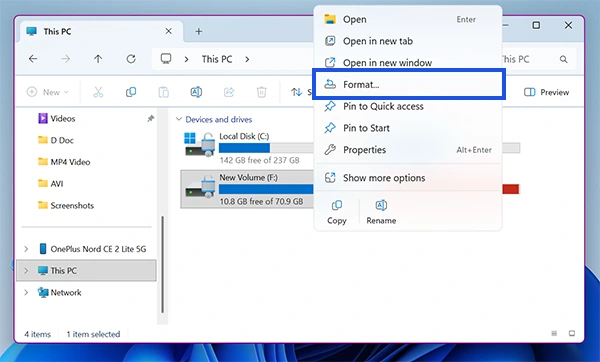Expand This PC tree node
This screenshot has height=362, width=600.
[x=26, y=271]
